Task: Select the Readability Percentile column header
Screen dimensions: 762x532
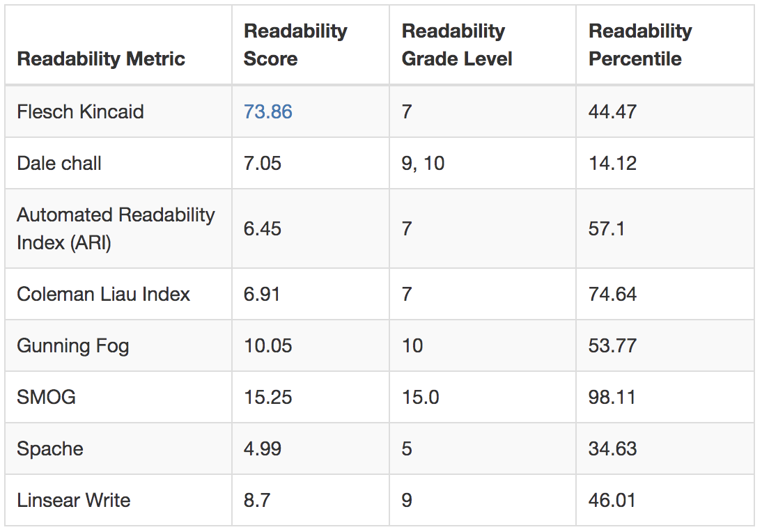Action: [x=640, y=45]
